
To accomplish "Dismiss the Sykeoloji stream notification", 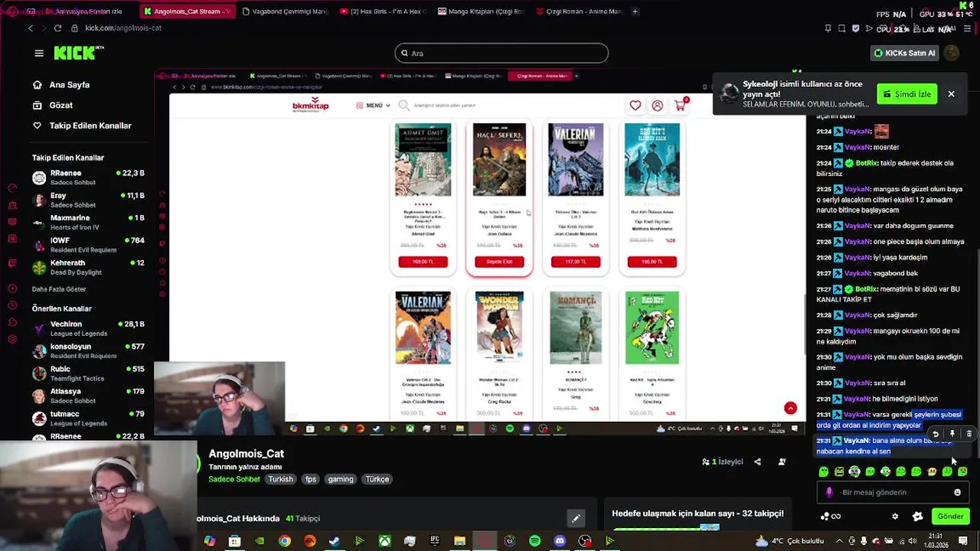I will (x=951, y=94).
